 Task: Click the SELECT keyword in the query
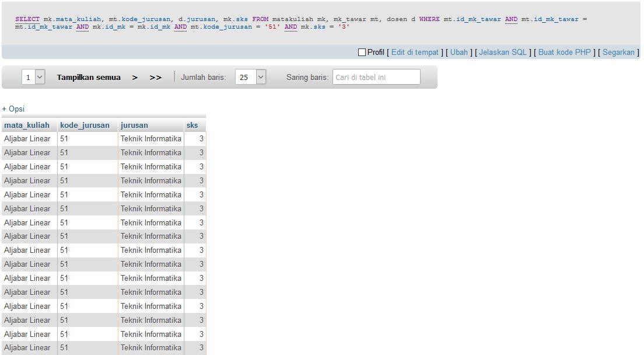click(x=27, y=19)
